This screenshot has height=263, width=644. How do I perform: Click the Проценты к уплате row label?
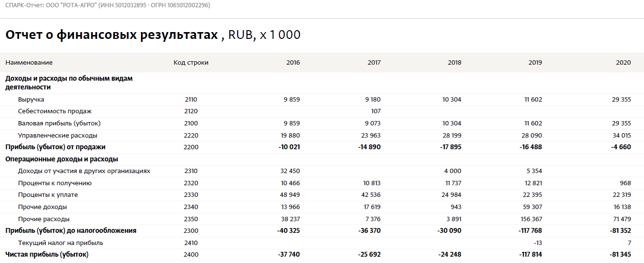(x=48, y=195)
